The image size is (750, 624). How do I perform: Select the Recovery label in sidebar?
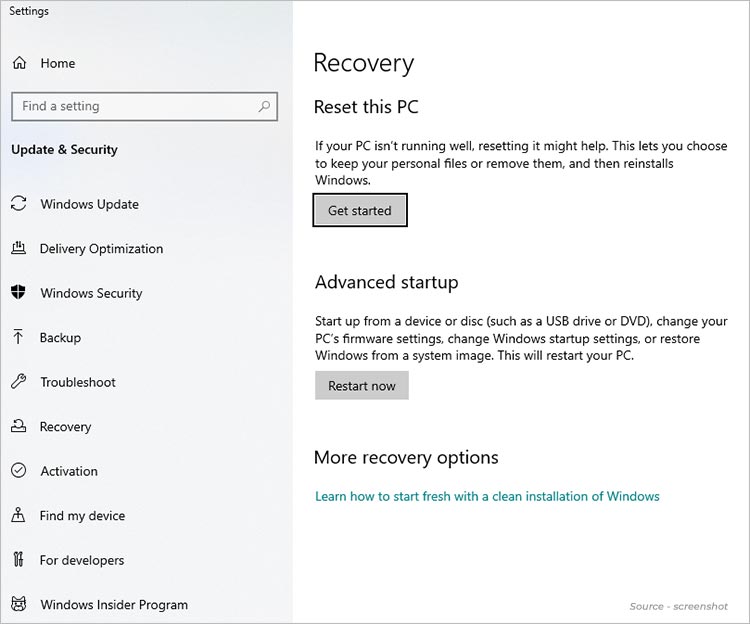tap(65, 427)
